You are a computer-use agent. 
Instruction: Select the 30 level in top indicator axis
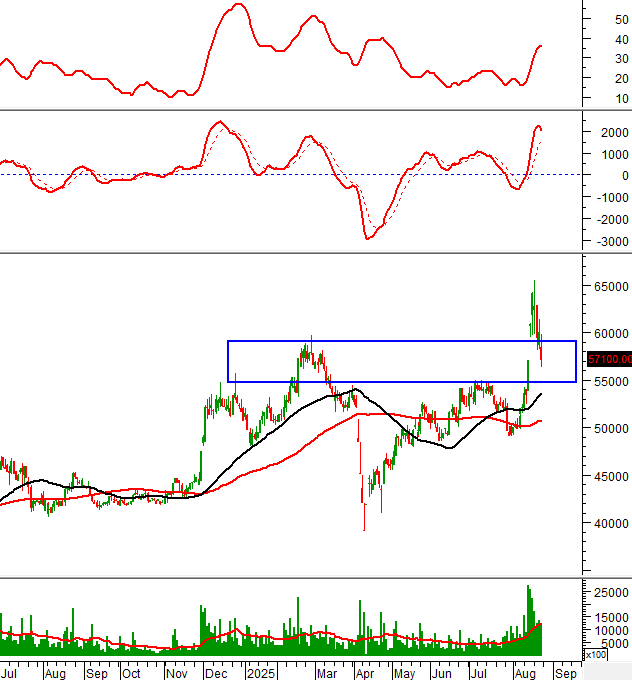pyautogui.click(x=622, y=59)
